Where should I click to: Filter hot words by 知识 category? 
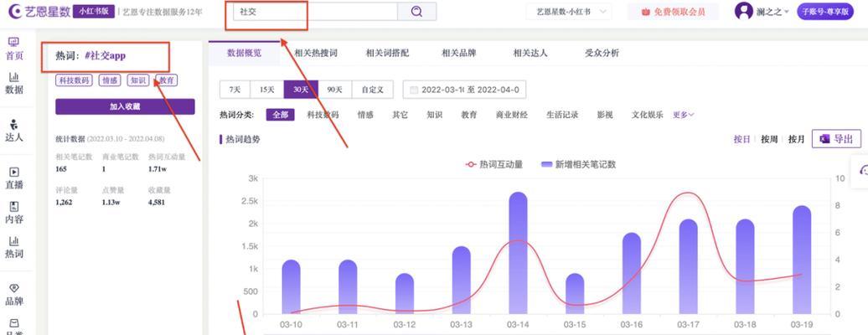pos(435,115)
